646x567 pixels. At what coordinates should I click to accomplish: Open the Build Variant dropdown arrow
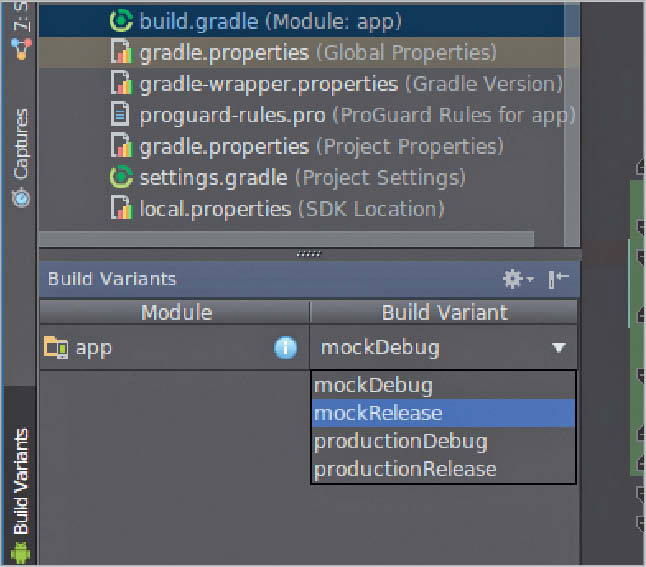pyautogui.click(x=558, y=349)
